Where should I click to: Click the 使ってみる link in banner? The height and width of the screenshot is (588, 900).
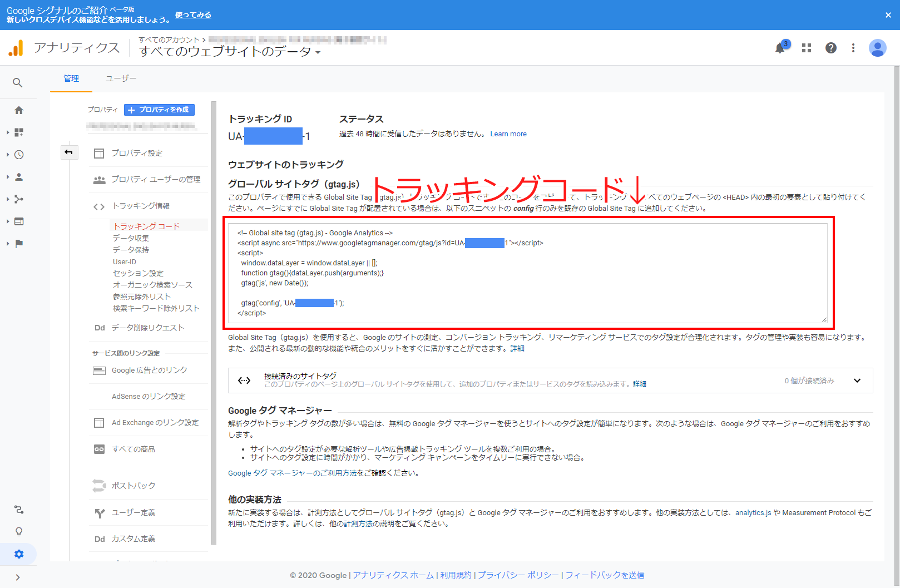pos(193,15)
